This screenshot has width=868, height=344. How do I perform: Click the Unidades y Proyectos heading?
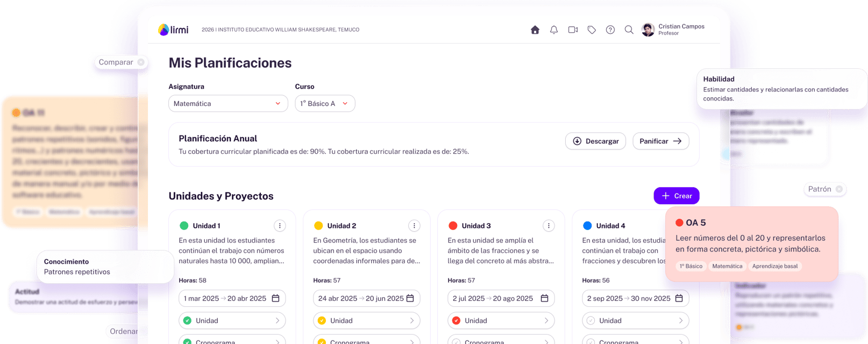point(221,196)
